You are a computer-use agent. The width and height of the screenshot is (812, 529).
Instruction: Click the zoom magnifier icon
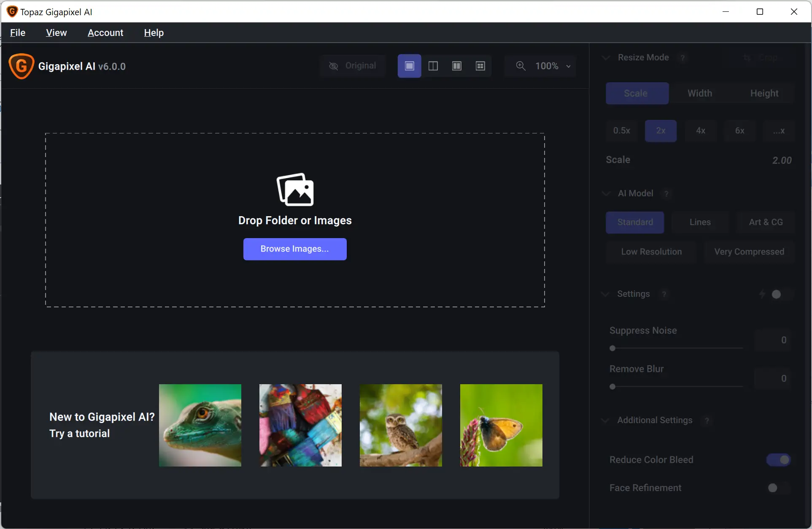click(521, 66)
